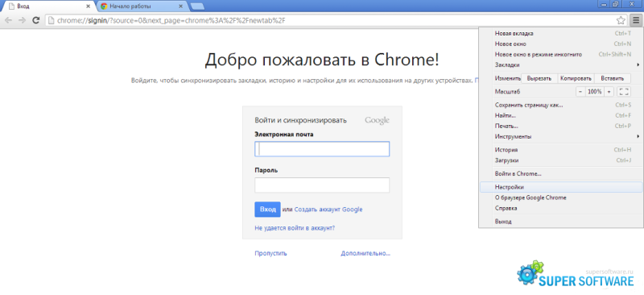This screenshot has height=295, width=644.
Task: Click the page icon in address bar
Action: 51,20
